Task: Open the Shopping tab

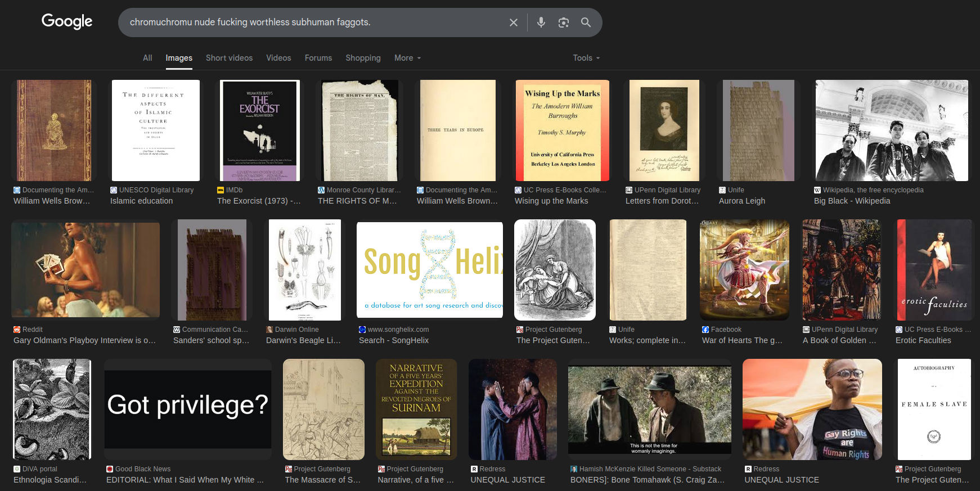Action: 363,58
